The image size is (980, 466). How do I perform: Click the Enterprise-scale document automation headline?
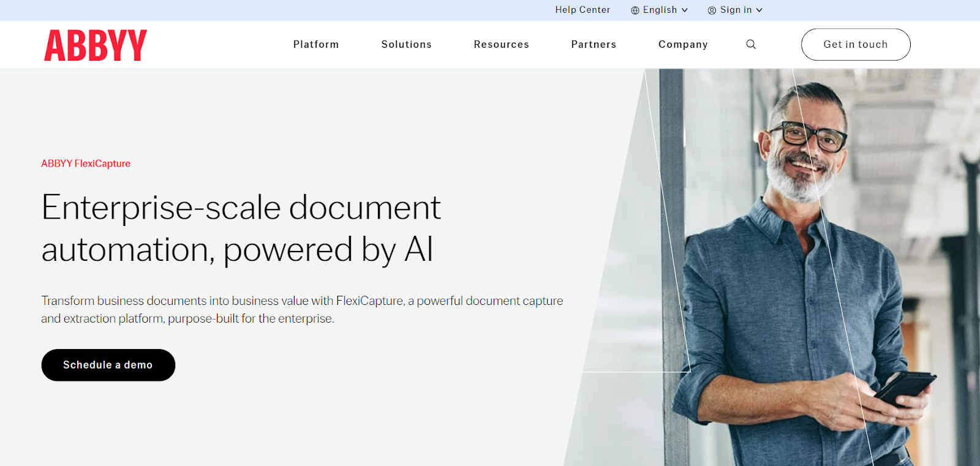coord(241,228)
